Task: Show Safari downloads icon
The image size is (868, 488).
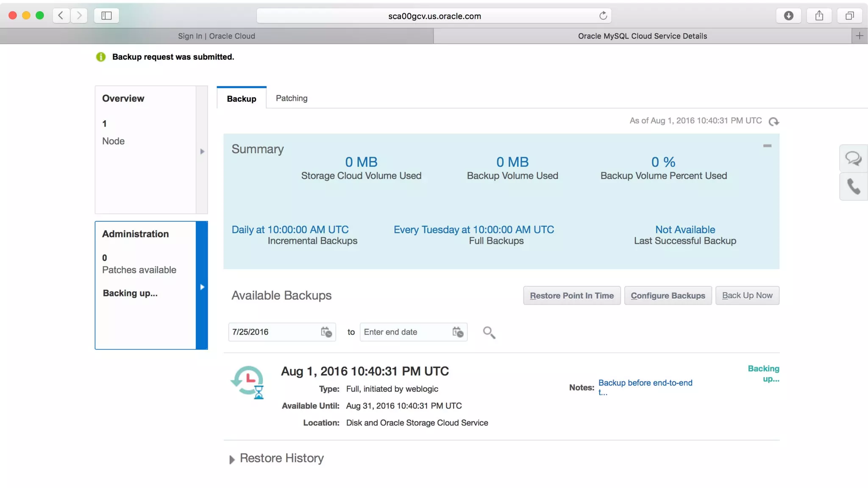Action: [788, 16]
